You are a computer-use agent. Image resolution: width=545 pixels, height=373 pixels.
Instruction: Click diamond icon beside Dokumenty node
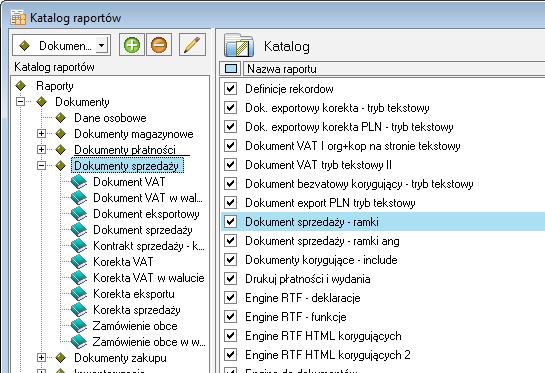point(42,102)
